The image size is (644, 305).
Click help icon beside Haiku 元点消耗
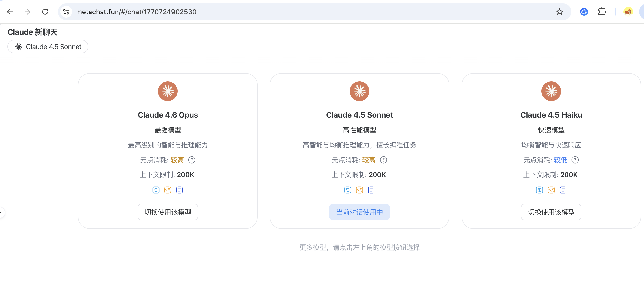(x=575, y=160)
